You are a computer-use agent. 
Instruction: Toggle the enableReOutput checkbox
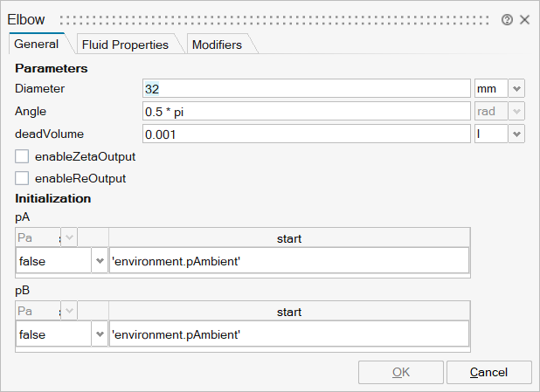pos(23,178)
